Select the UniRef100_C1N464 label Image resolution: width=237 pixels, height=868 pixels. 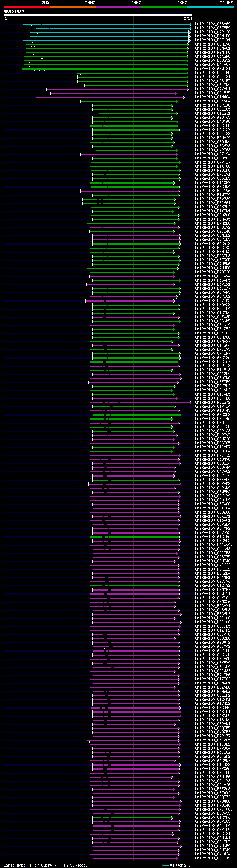coord(213,97)
